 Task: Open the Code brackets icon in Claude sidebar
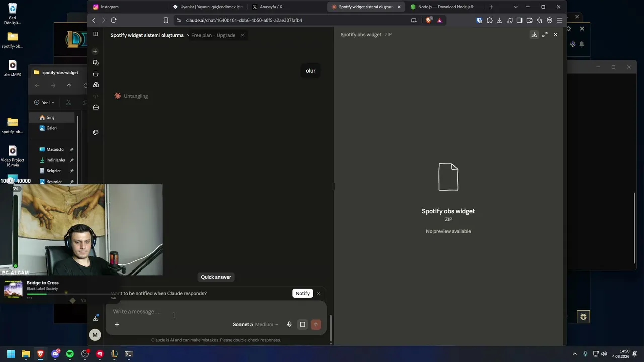click(95, 96)
